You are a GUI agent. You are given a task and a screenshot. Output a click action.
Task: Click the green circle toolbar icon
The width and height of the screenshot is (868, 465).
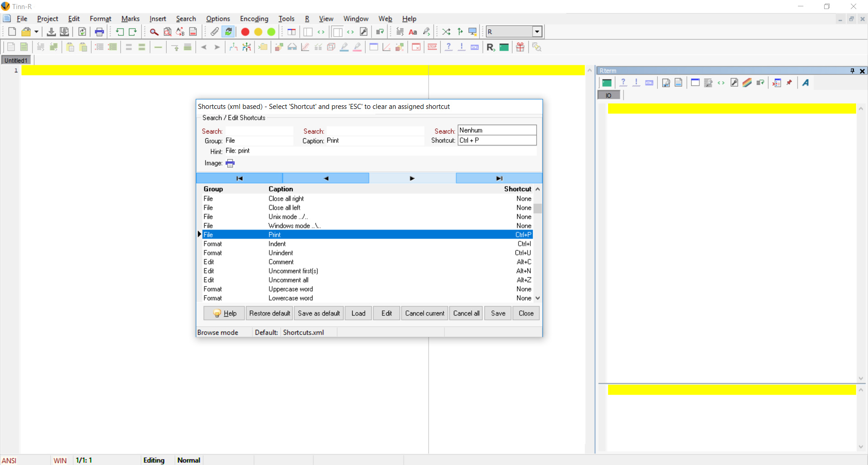pos(271,32)
